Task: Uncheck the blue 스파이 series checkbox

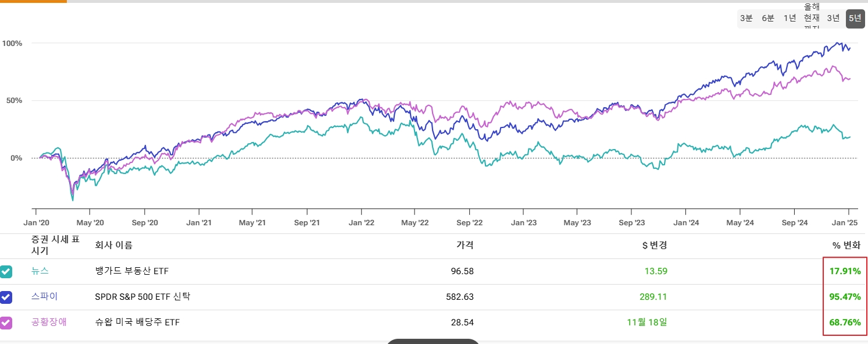Action: (6, 297)
